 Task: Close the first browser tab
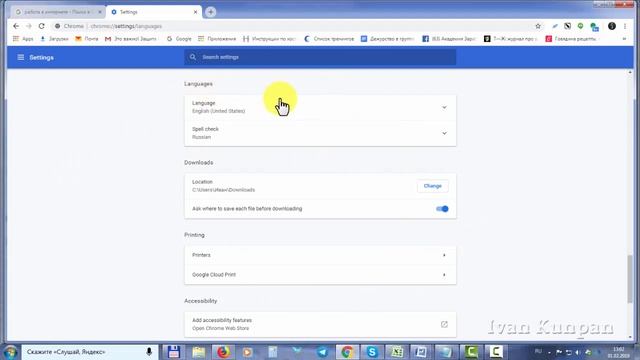(x=100, y=12)
